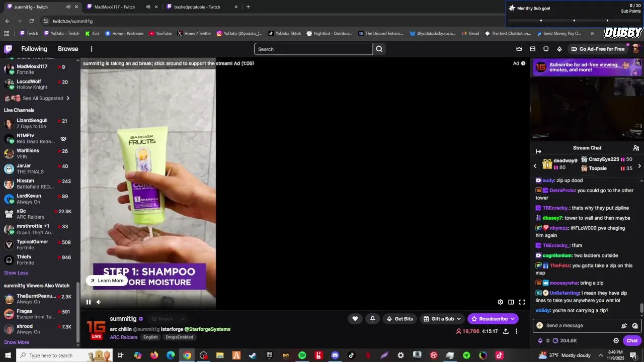Click the Twitch search box

click(x=313, y=49)
